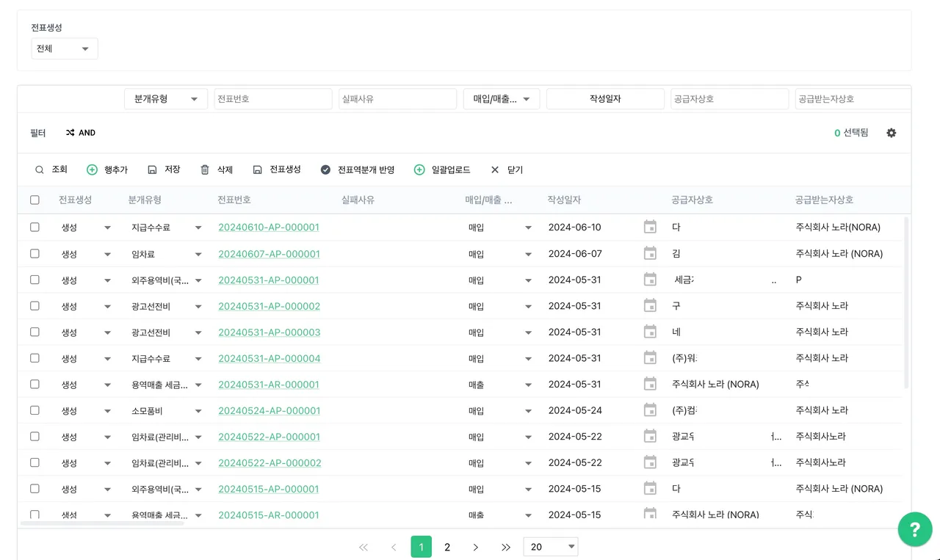
Task: Check row 20240531-AP-000002 checkbox
Action: point(35,305)
